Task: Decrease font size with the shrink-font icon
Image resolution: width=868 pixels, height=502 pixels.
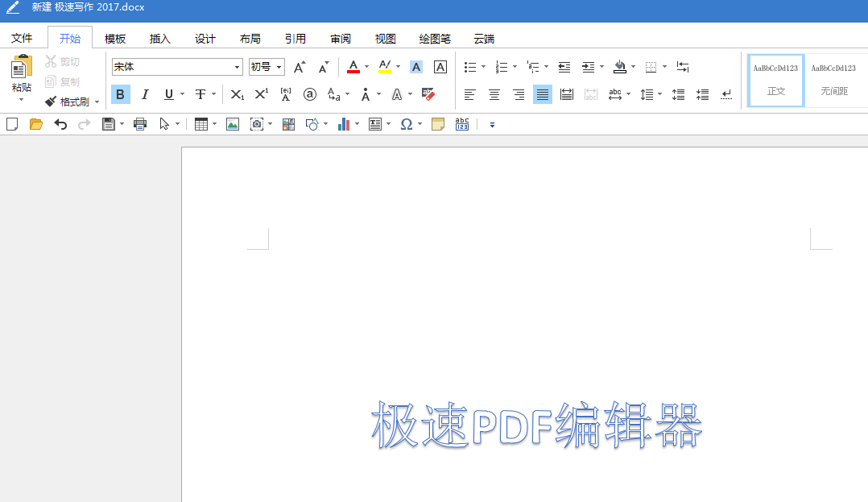Action: click(x=324, y=67)
